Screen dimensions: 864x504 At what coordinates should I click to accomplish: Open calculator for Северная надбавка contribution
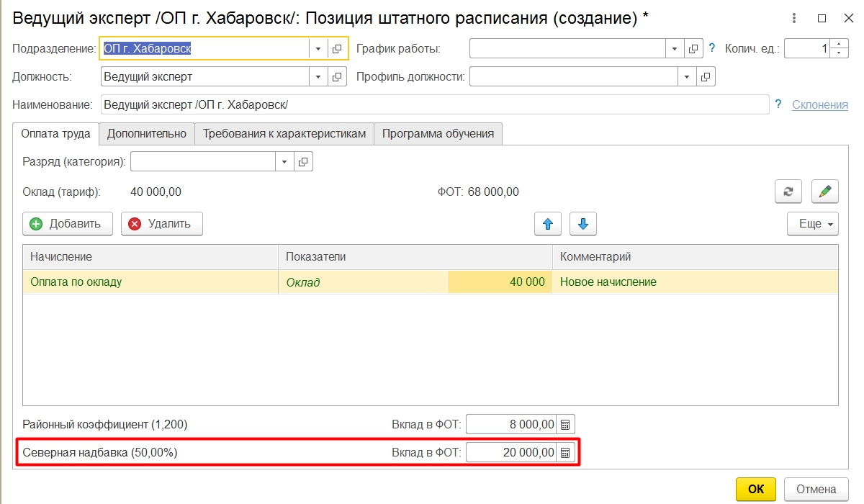point(566,453)
